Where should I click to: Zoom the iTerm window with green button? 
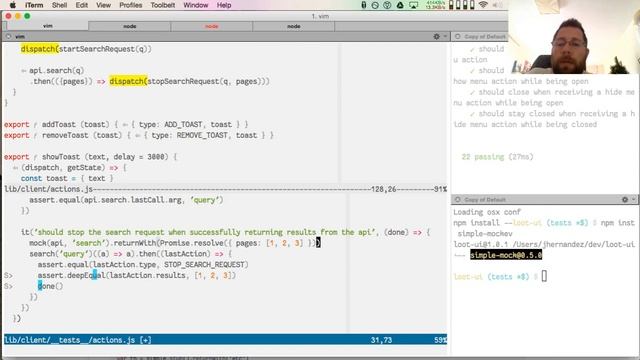[27, 16]
